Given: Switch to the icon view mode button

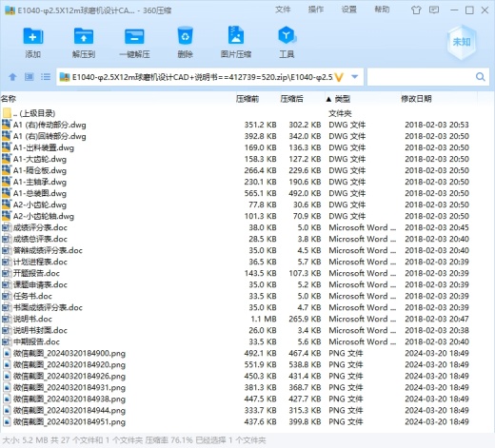Looking at the screenshot, I should [x=30, y=77].
